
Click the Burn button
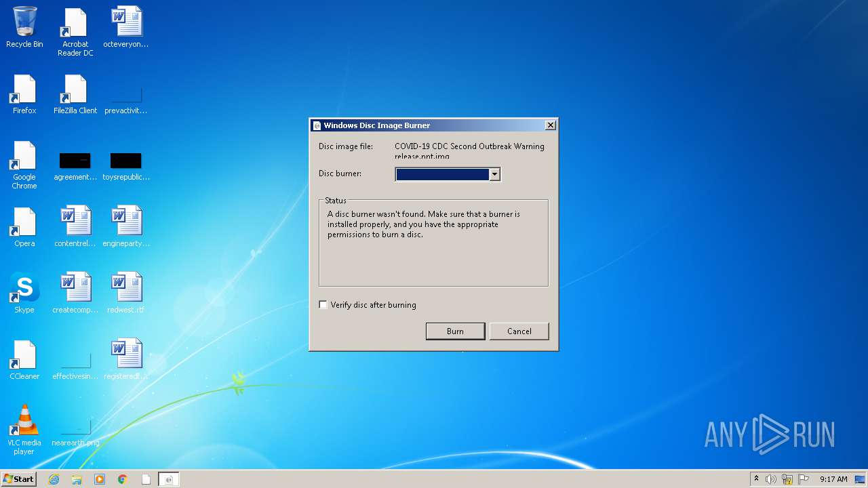point(455,331)
